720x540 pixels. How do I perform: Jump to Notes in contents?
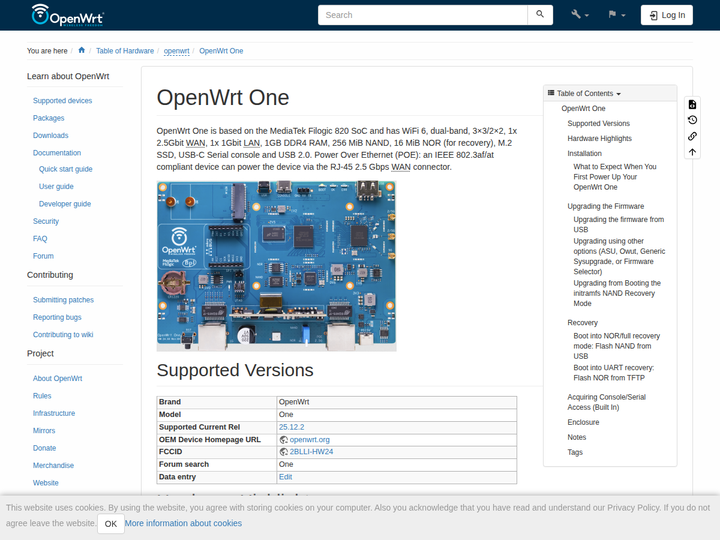(577, 438)
